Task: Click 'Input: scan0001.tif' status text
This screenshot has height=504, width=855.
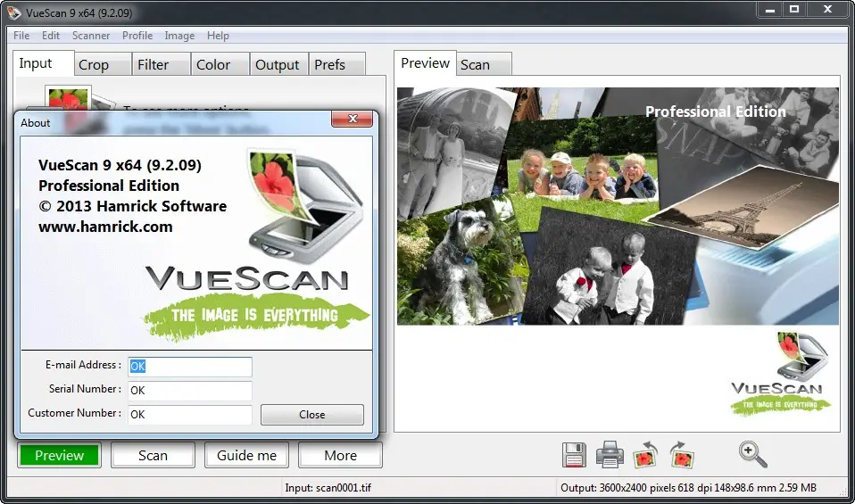Action: tap(328, 488)
